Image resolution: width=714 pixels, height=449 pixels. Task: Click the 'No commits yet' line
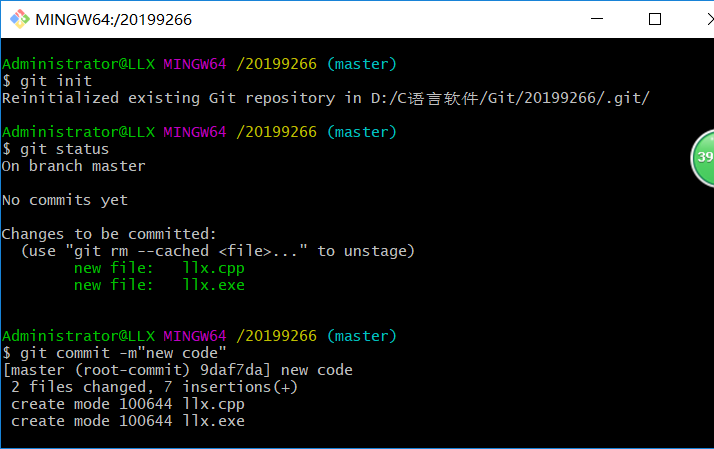tap(65, 200)
